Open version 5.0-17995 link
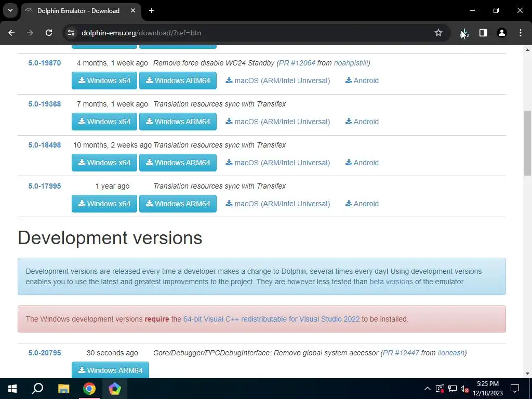532x399 pixels. click(x=45, y=187)
